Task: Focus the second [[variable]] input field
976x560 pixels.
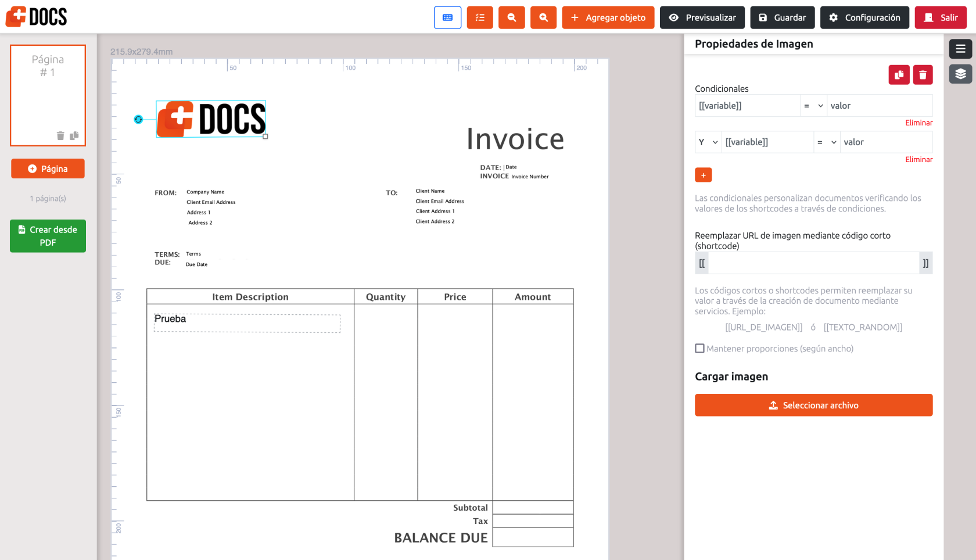Action: 767,142
